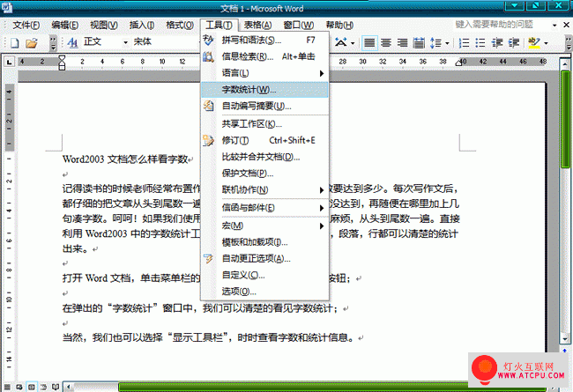Open the Style dropdown showing 正文
This screenshot has height=392, width=573.
click(125, 43)
